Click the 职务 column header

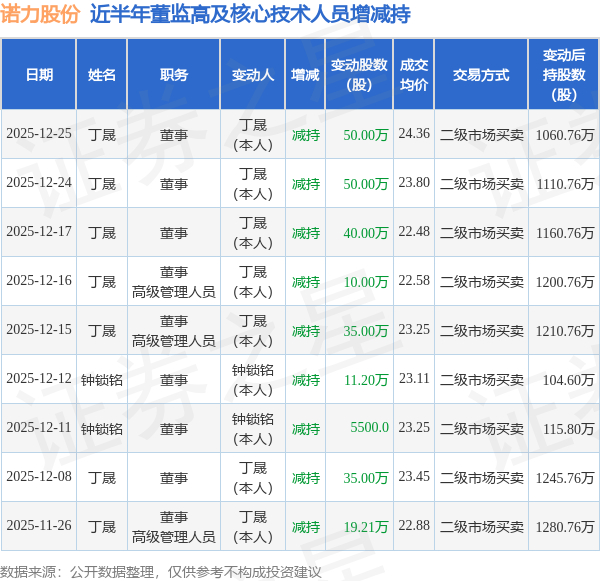174,74
